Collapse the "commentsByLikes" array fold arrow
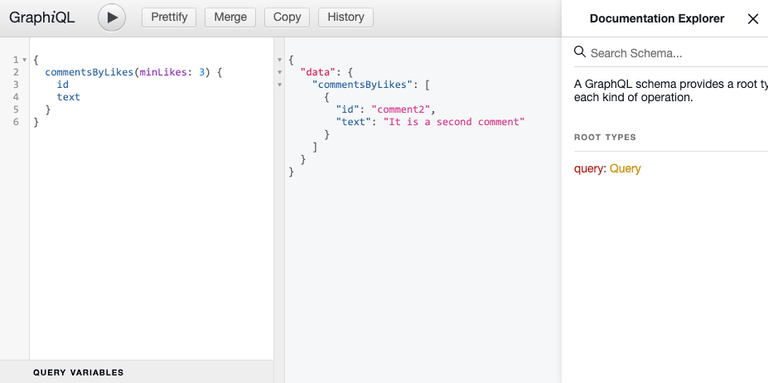768x383 pixels. click(280, 85)
